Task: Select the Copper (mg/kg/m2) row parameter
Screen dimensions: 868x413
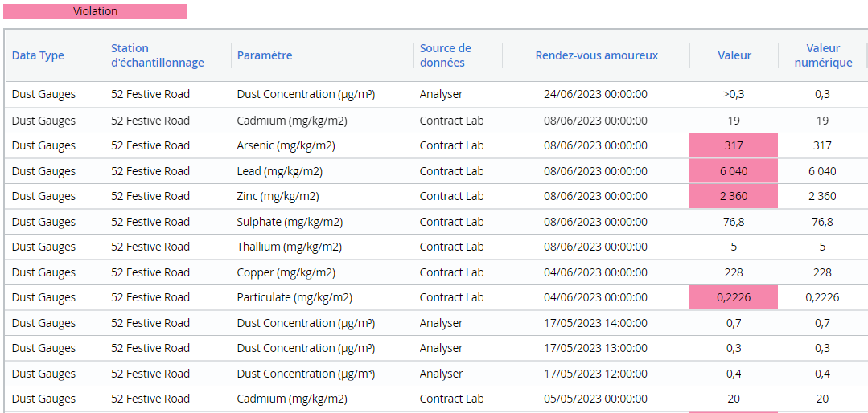Action: tap(286, 272)
